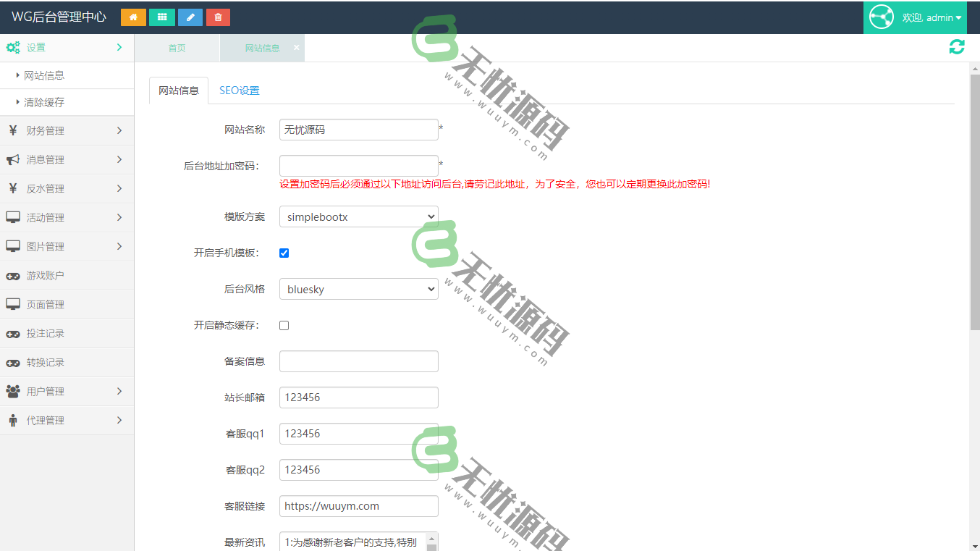The width and height of the screenshot is (980, 551).
Task: Refresh the page with the refresh icon
Action: click(x=957, y=46)
